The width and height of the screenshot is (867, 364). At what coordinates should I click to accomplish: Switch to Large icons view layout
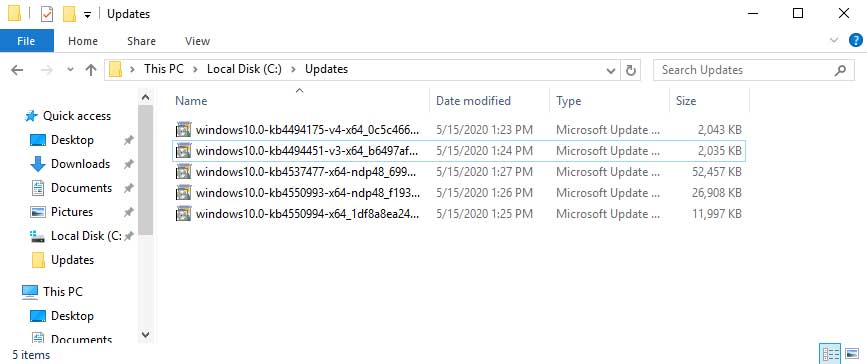[x=852, y=353]
